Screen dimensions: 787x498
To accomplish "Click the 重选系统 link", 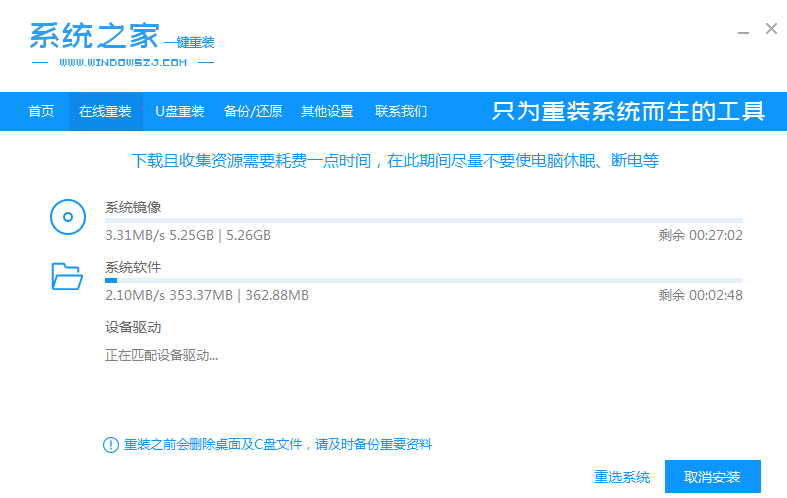I will coord(622,477).
